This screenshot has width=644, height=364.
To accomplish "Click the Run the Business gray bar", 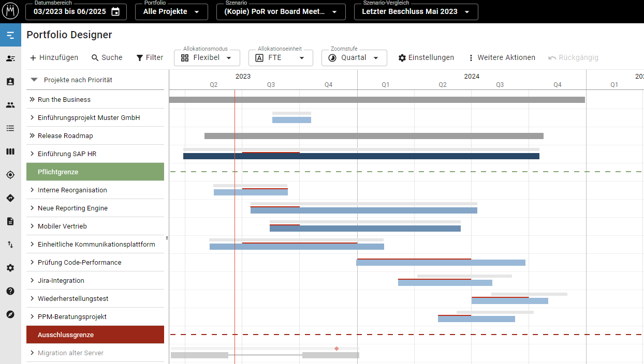I will tap(377, 100).
